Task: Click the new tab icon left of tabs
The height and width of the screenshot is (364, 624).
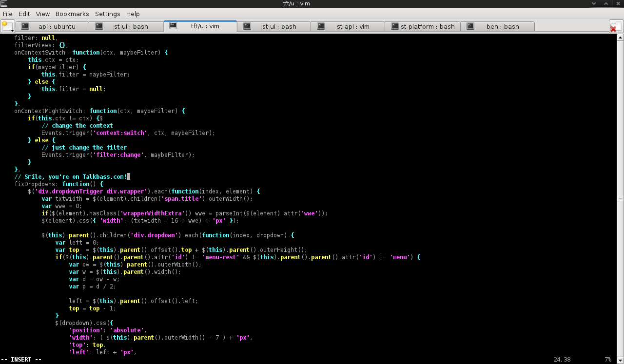Action: coord(7,26)
